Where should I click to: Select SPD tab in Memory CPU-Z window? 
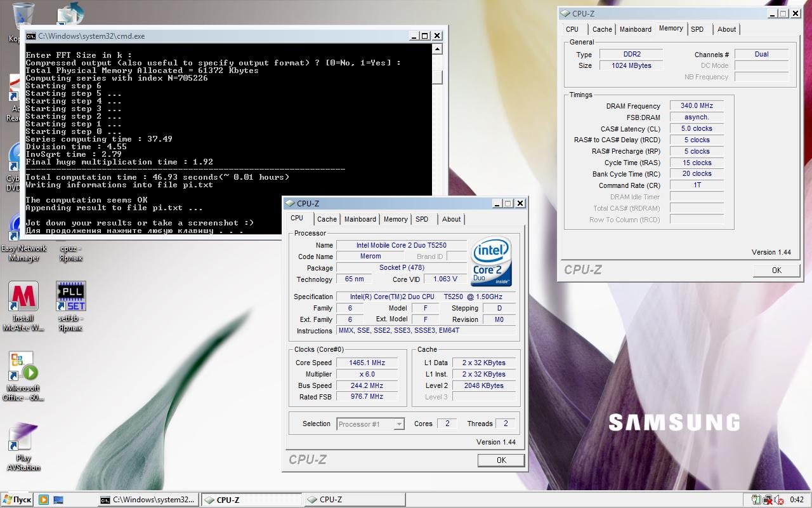pos(697,29)
